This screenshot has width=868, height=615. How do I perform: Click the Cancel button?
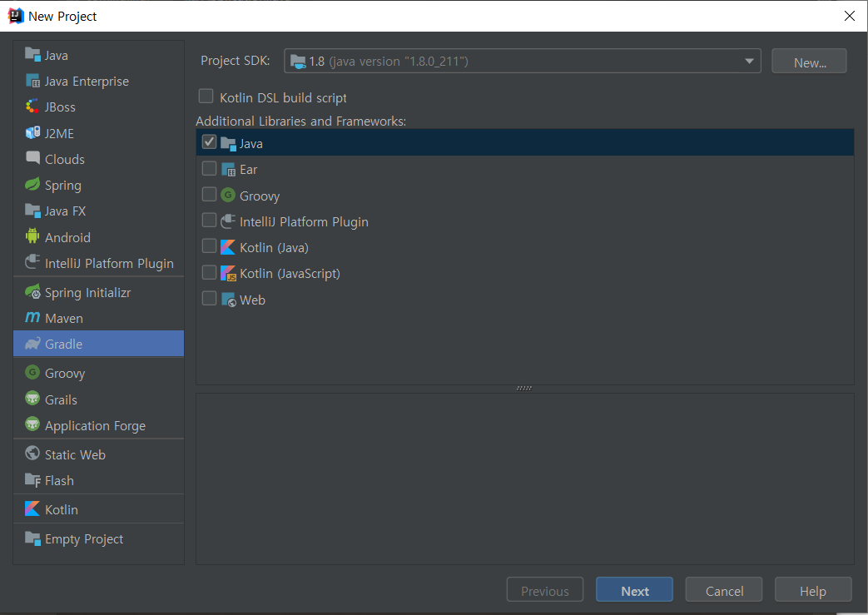coord(723,589)
